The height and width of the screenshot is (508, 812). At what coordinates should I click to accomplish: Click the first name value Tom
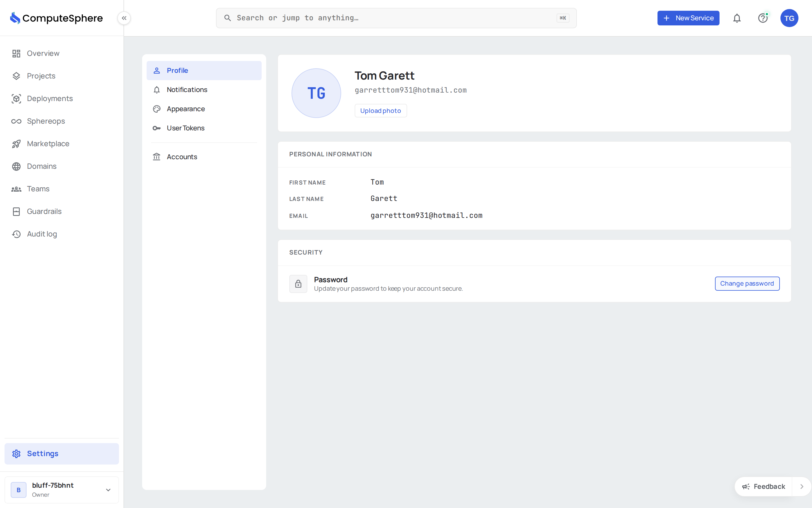click(x=377, y=182)
